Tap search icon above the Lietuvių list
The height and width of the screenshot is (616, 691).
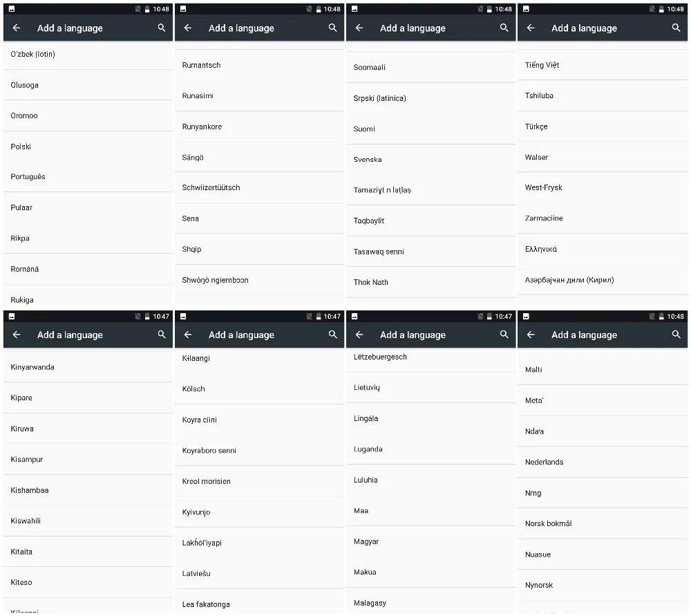pos(504,334)
